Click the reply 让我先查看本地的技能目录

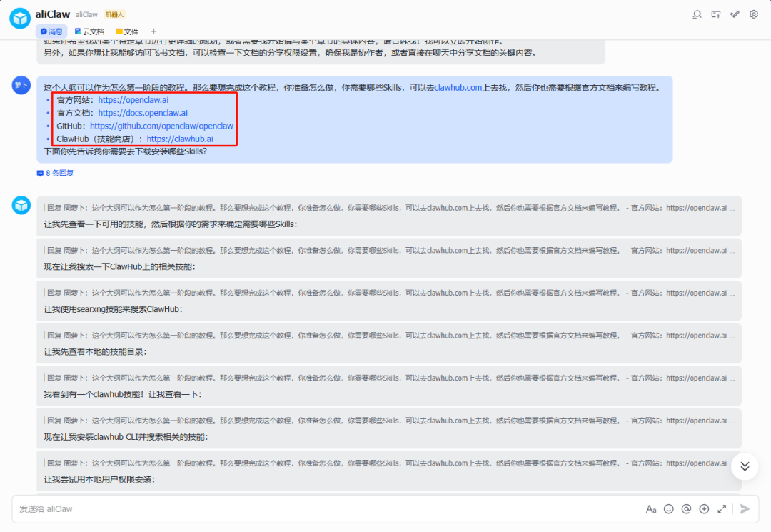point(389,343)
